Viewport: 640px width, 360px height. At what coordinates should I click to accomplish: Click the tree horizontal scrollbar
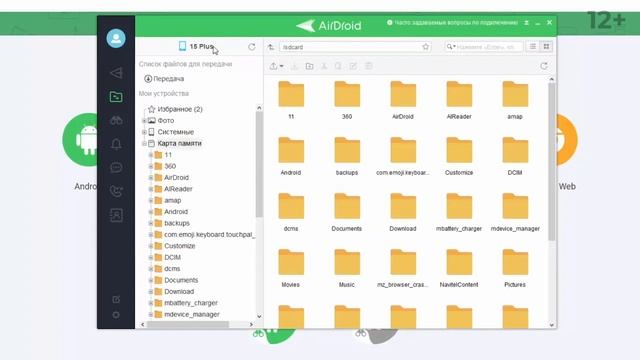(x=188, y=324)
